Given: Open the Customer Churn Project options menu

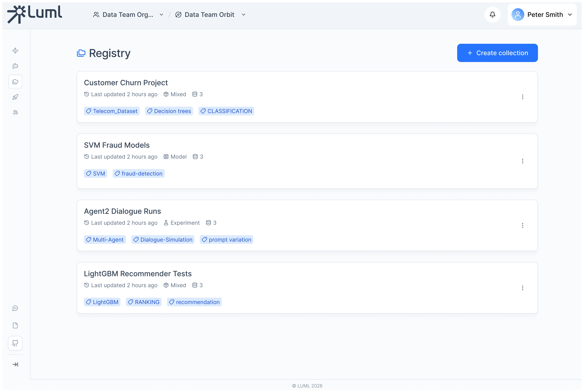Looking at the screenshot, I should [x=522, y=97].
